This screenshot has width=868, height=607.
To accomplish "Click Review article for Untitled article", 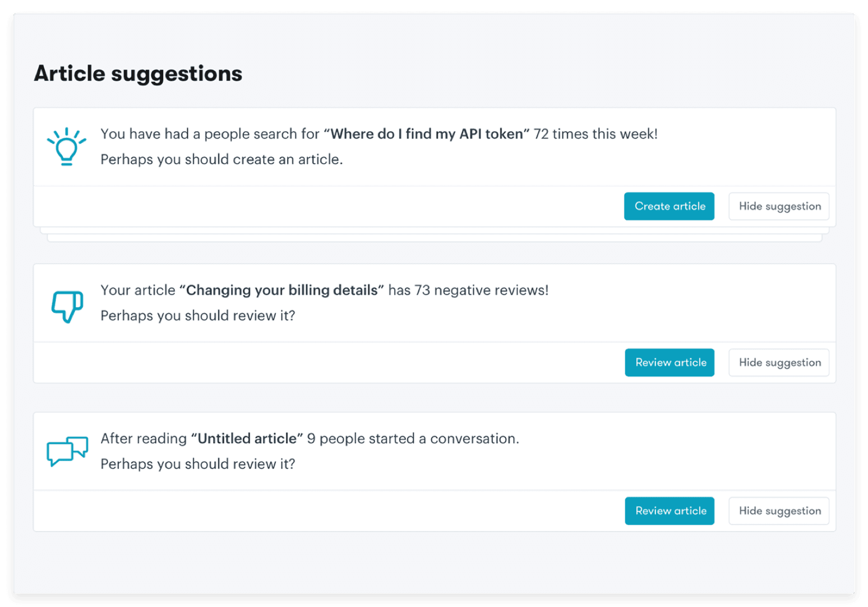I will [x=670, y=511].
